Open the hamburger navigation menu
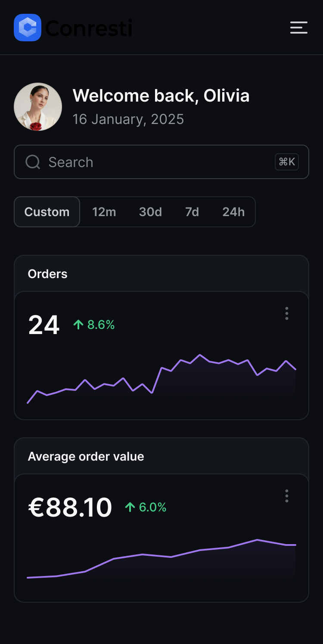Image resolution: width=323 pixels, height=644 pixels. (299, 28)
